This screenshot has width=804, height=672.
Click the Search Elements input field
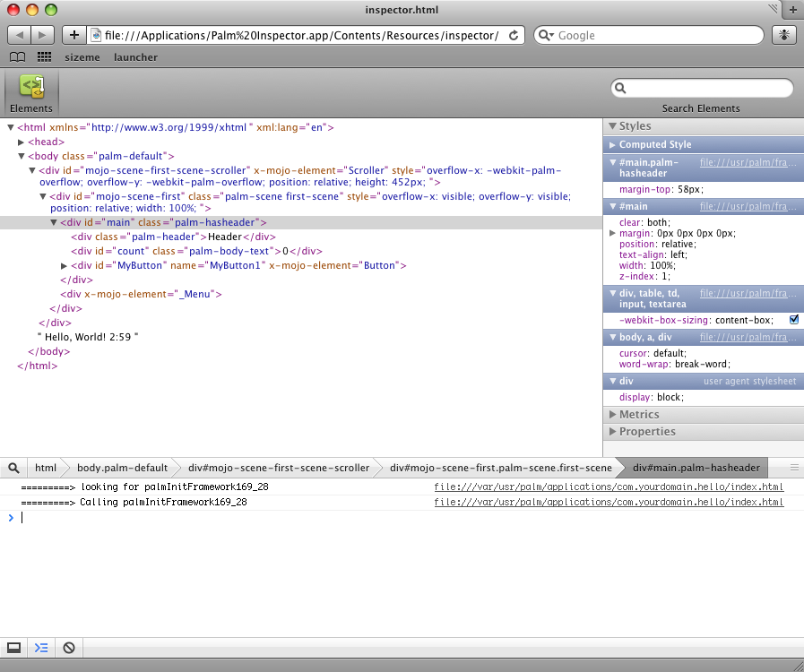point(708,88)
